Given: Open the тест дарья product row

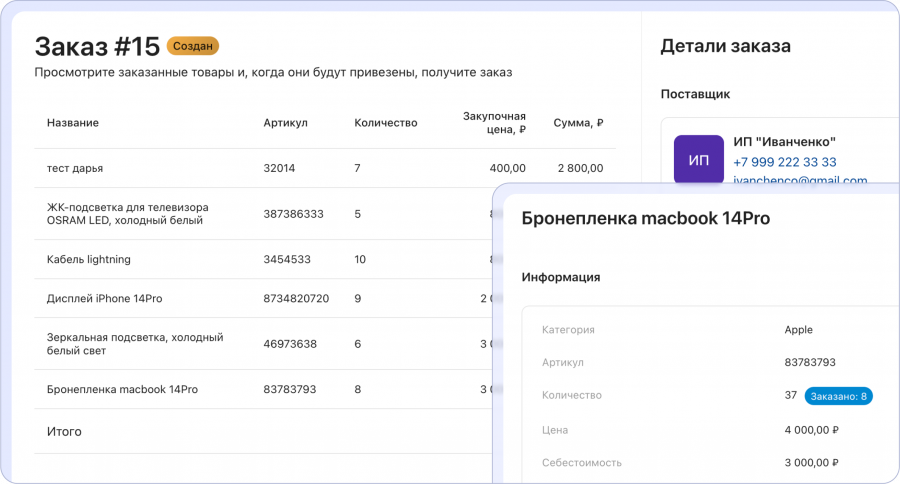Looking at the screenshot, I should click(x=325, y=168).
